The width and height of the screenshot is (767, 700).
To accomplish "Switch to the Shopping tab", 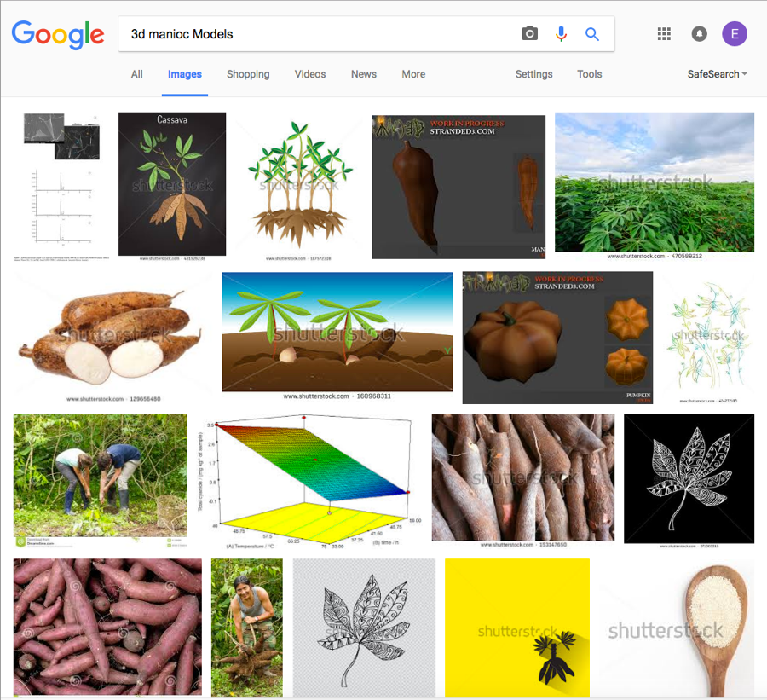I will tap(248, 74).
